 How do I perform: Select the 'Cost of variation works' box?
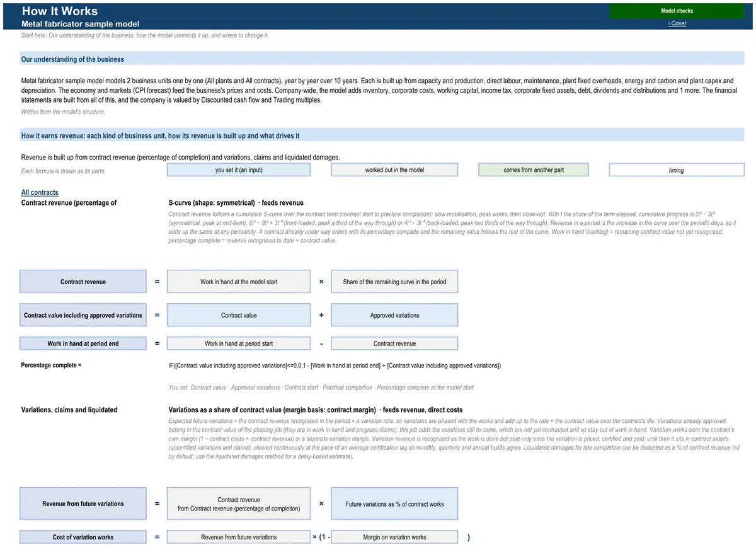coord(83,537)
